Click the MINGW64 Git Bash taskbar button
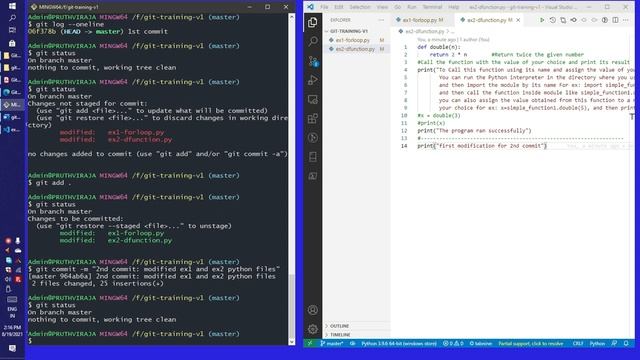 tap(12, 104)
